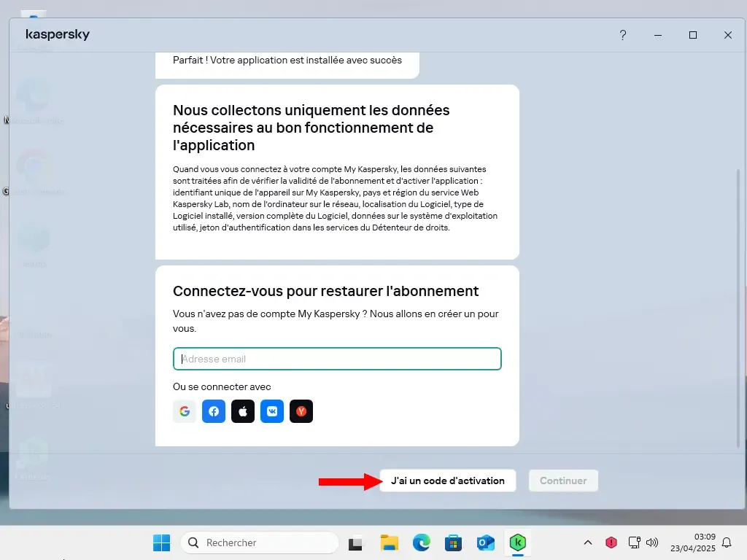747x560 pixels.
Task: Click the "Ou se connecter avec" label
Action: click(222, 386)
